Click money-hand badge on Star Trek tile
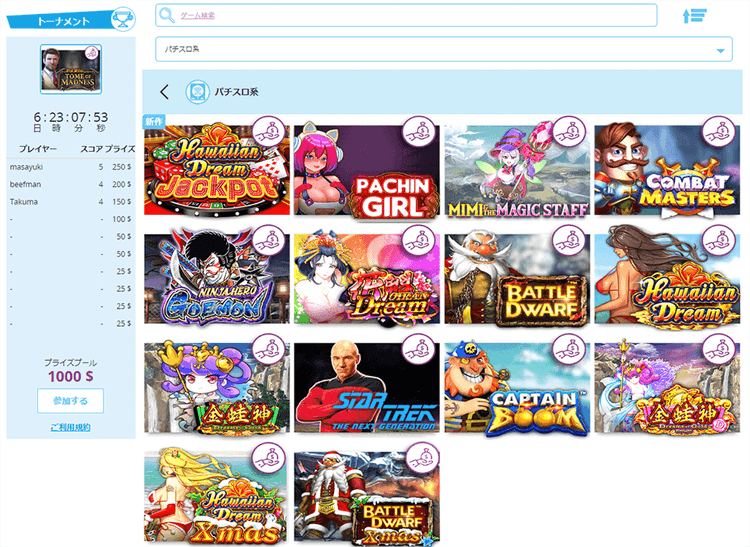 click(419, 350)
